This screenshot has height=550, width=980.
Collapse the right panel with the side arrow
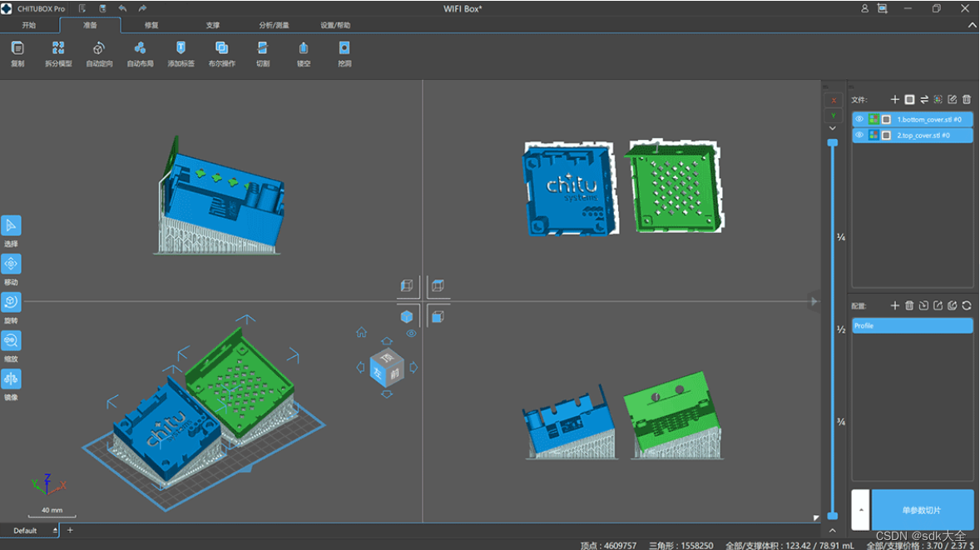[x=814, y=301]
